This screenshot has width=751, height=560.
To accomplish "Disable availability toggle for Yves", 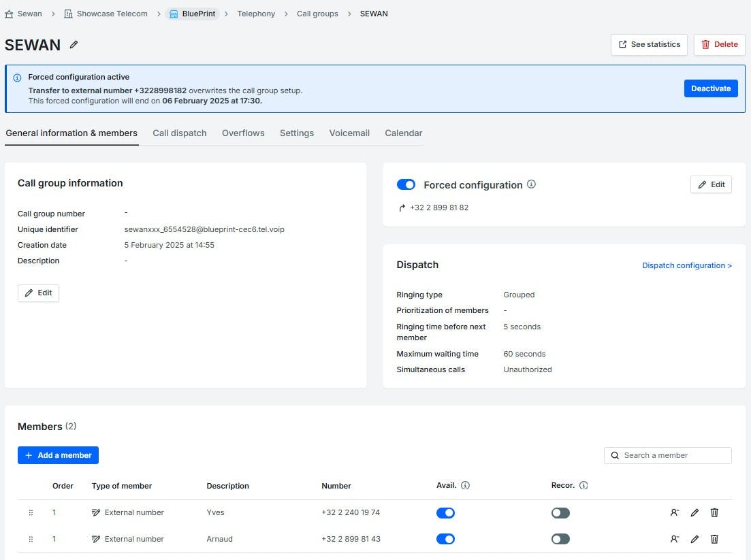I will tap(445, 512).
